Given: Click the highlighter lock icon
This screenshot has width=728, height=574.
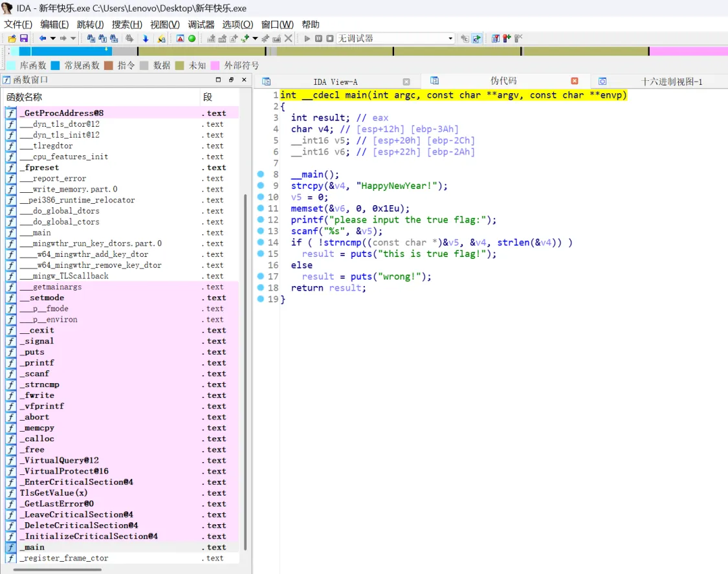Looking at the screenshot, I should 161,39.
